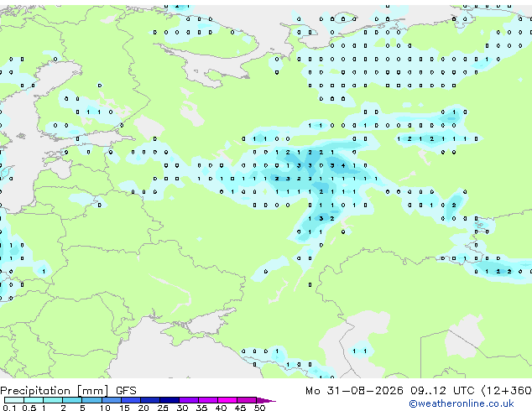The image size is (532, 411).
Task: Click the legend label '25'
Action: (x=163, y=408)
